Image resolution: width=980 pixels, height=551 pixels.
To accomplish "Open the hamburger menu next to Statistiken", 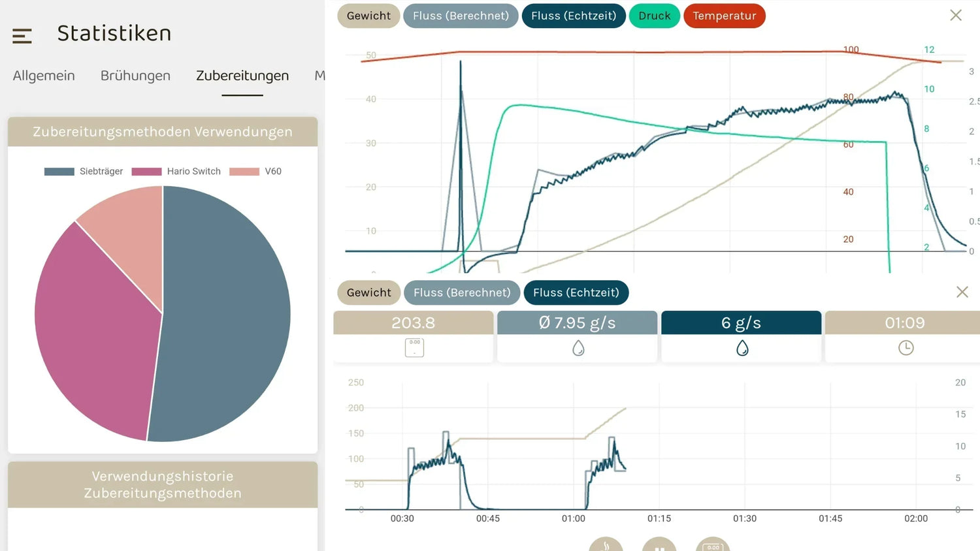I will 22,36.
